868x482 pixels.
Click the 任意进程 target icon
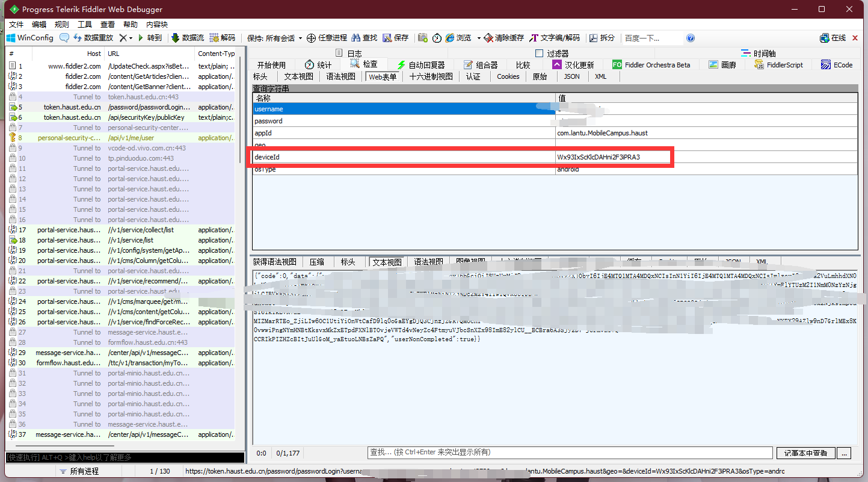[311, 38]
